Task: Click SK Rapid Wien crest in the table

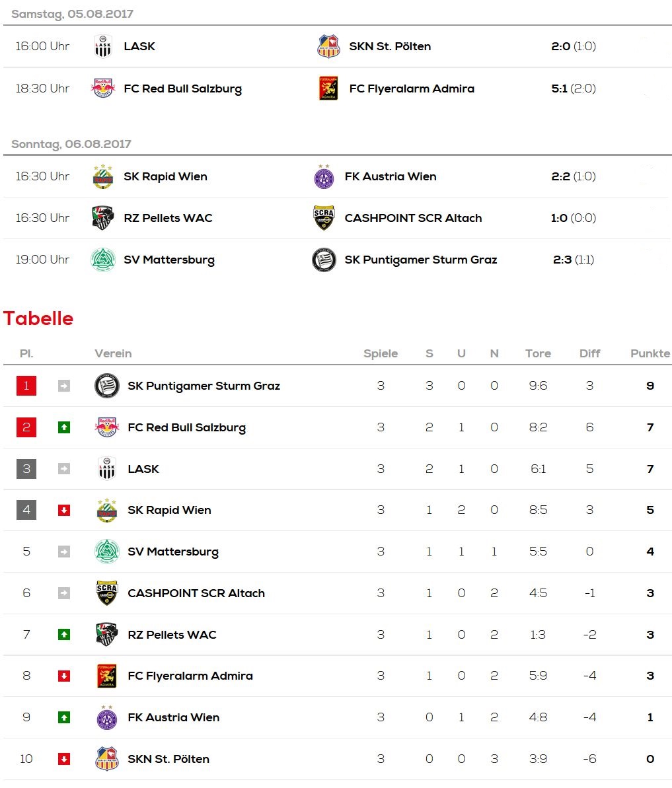Action: 106,510
